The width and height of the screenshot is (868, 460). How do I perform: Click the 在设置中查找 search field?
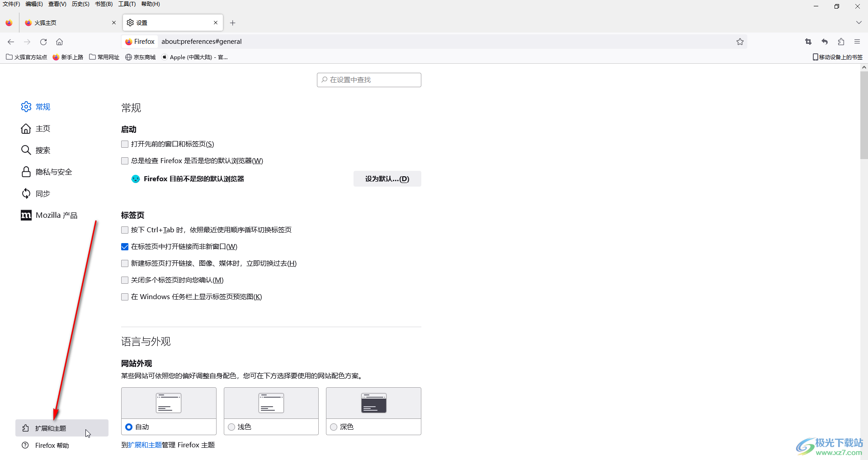tap(369, 80)
